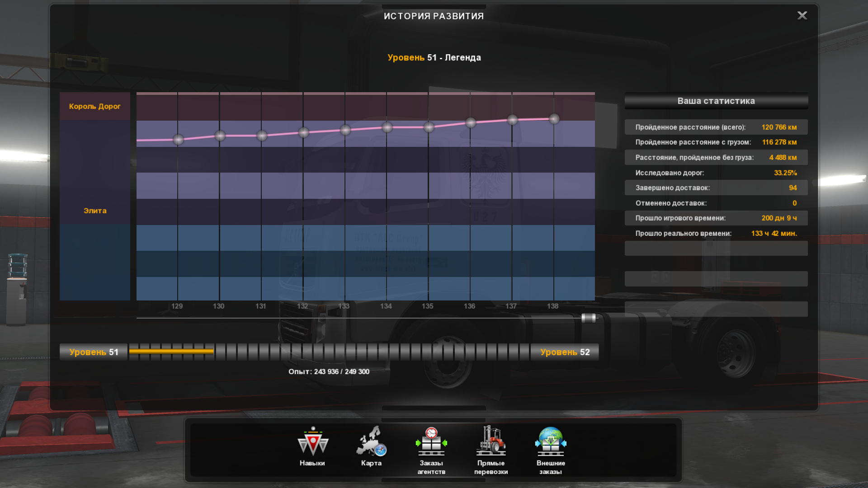
Task: Click the Элита rank label
Action: (x=95, y=211)
